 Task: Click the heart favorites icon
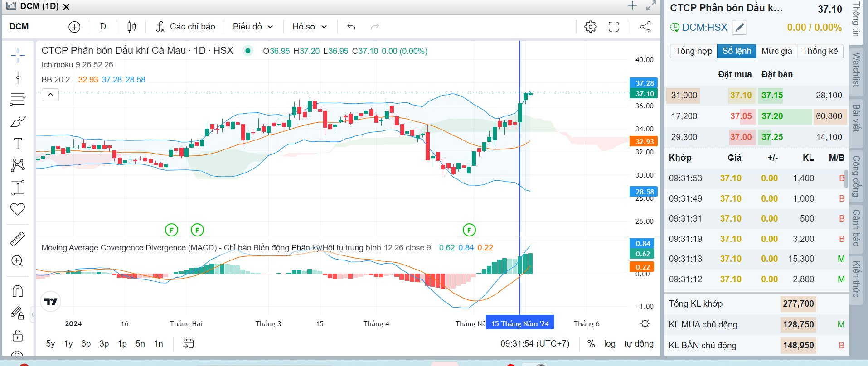(x=18, y=209)
